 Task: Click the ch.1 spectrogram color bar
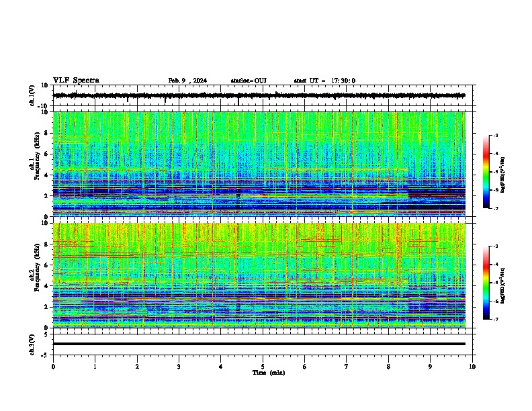[x=486, y=172]
